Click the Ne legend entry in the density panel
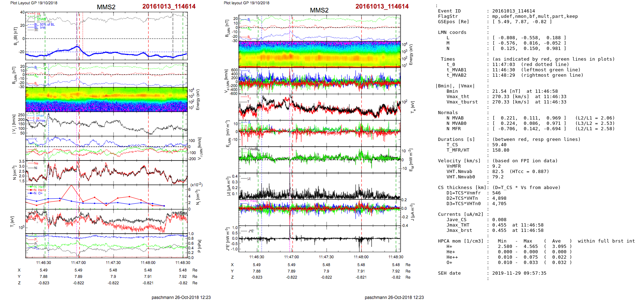 tap(36, 163)
